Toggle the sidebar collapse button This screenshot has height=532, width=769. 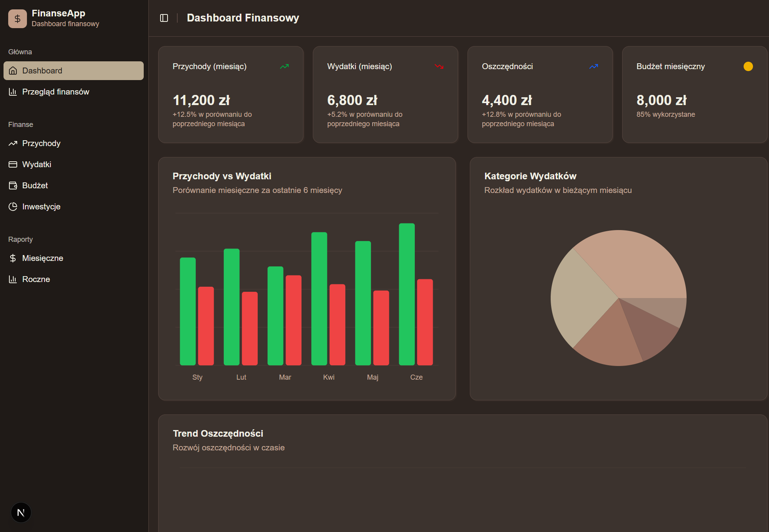(x=164, y=18)
